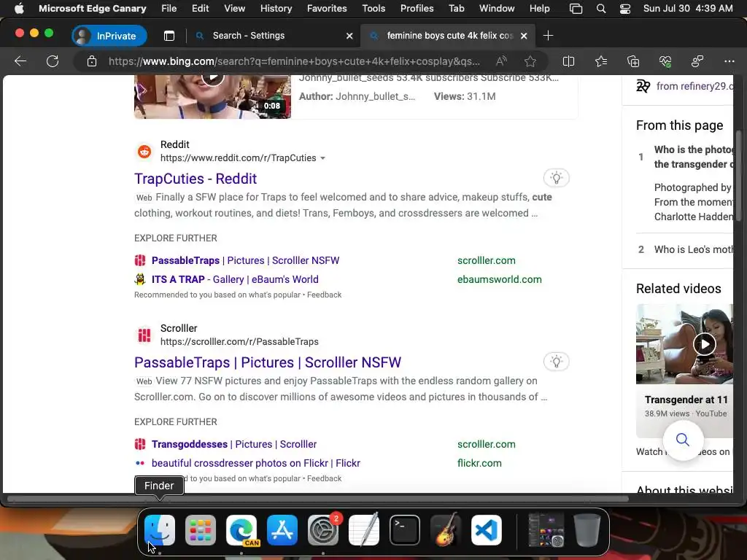The image size is (747, 560).
Task: Open Trash in the Dock
Action: point(587,530)
